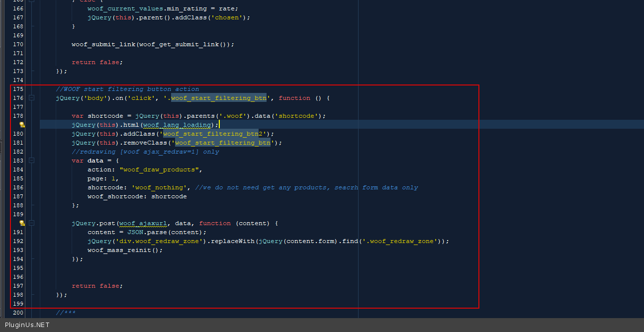
Task: Click the woof_mass_reinit() call
Action: 125,250
